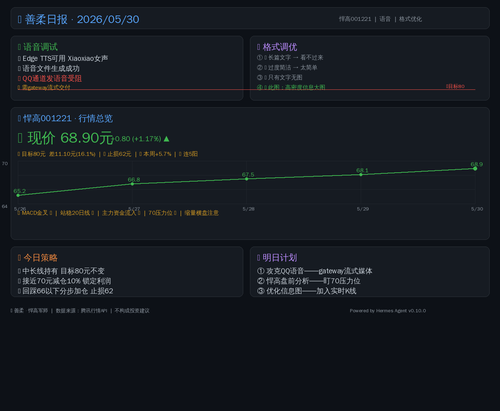Click the 不构成投资建议 footer disclaimer
The width and height of the screenshot is (500, 411).
point(132,311)
